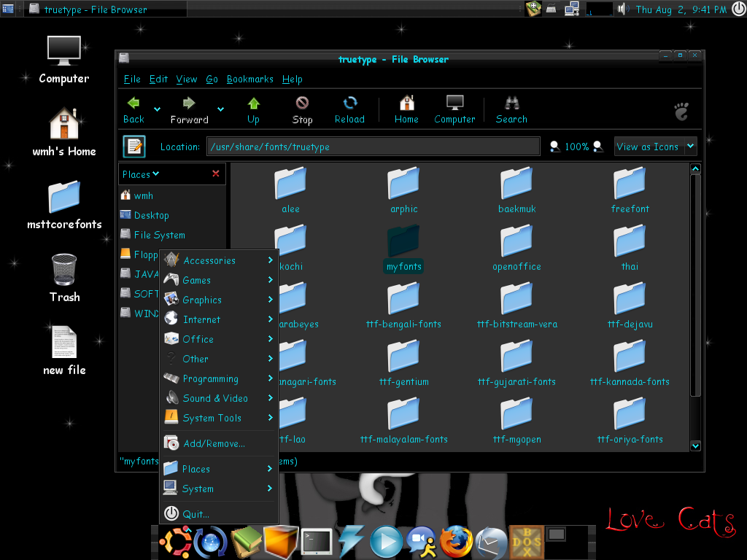Open the View as Icons dropdown
The width and height of the screenshot is (747, 560).
tap(656, 147)
